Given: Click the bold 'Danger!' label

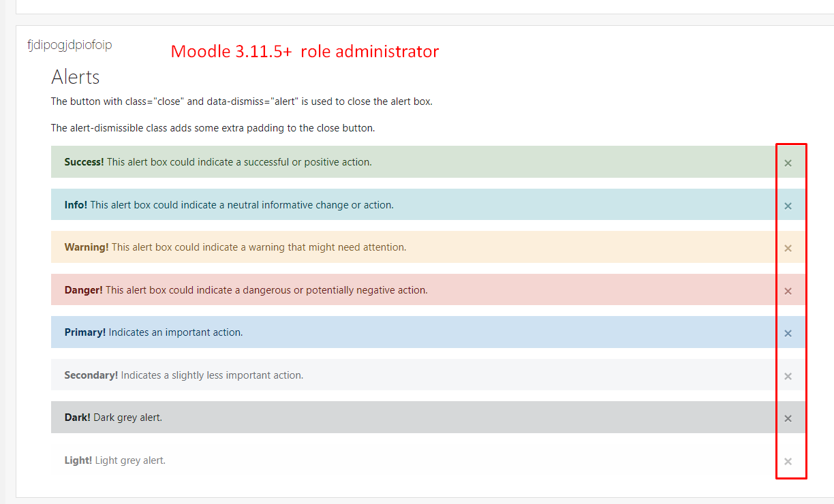Looking at the screenshot, I should 84,290.
